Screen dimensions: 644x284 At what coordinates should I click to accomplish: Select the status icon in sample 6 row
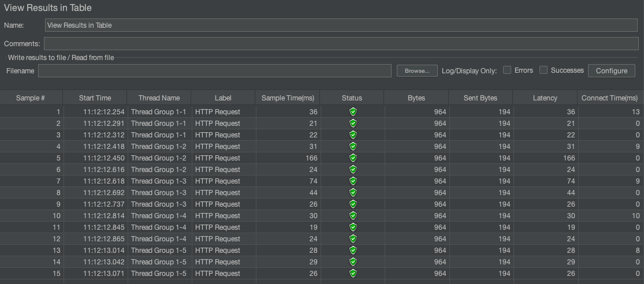point(353,170)
